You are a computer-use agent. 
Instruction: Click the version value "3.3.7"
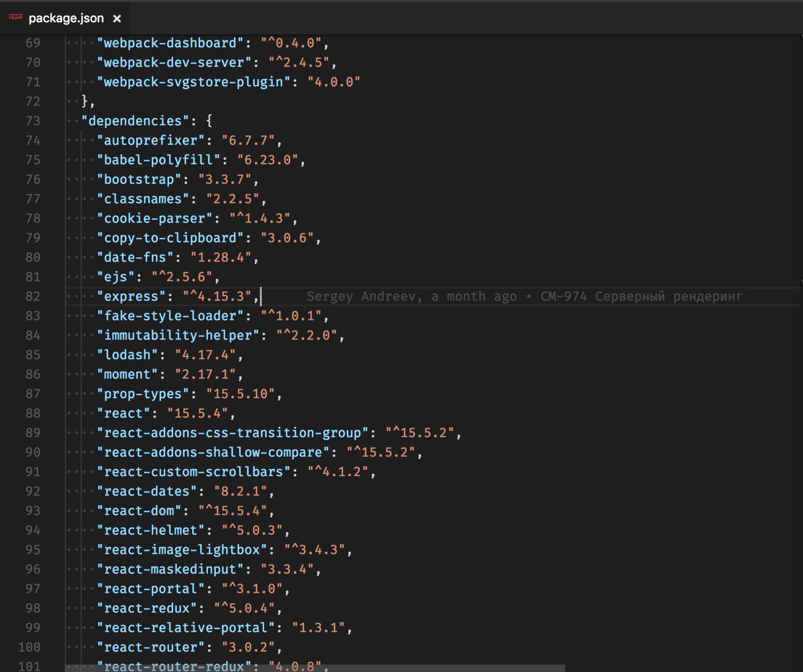click(x=225, y=180)
